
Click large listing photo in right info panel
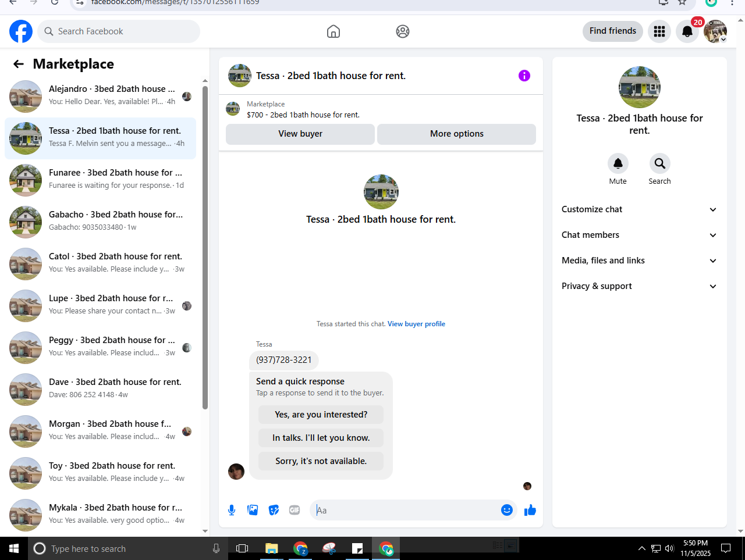640,87
